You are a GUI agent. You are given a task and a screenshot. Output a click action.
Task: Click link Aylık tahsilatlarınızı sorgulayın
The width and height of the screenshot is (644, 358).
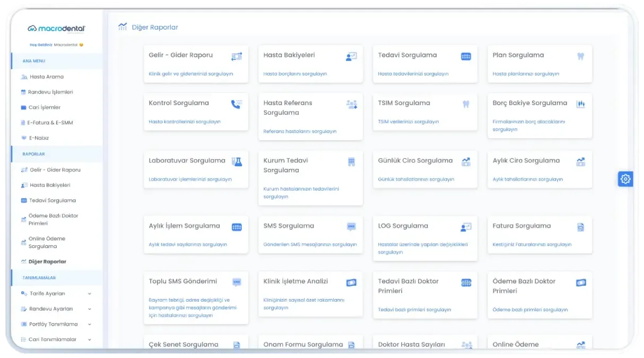click(528, 179)
